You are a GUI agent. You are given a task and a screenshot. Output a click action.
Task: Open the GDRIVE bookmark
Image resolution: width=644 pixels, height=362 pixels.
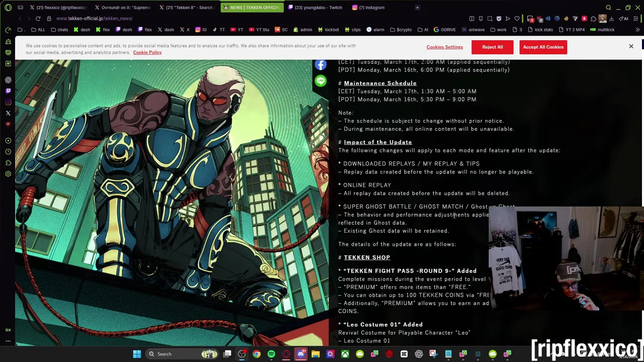(444, 30)
